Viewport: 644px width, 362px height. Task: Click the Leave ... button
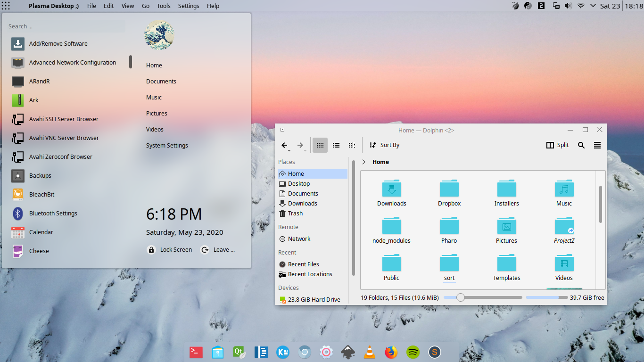[218, 250]
